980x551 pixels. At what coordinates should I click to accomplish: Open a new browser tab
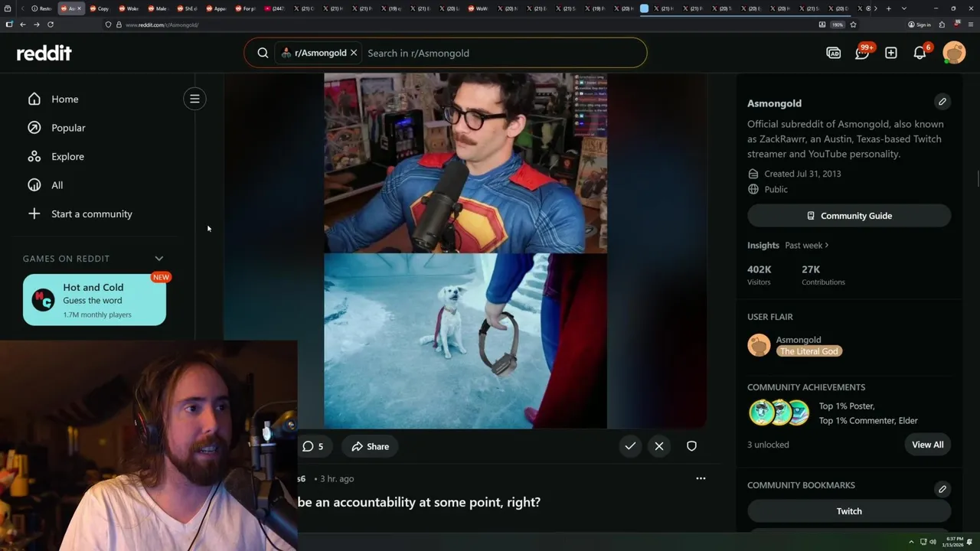tap(888, 8)
